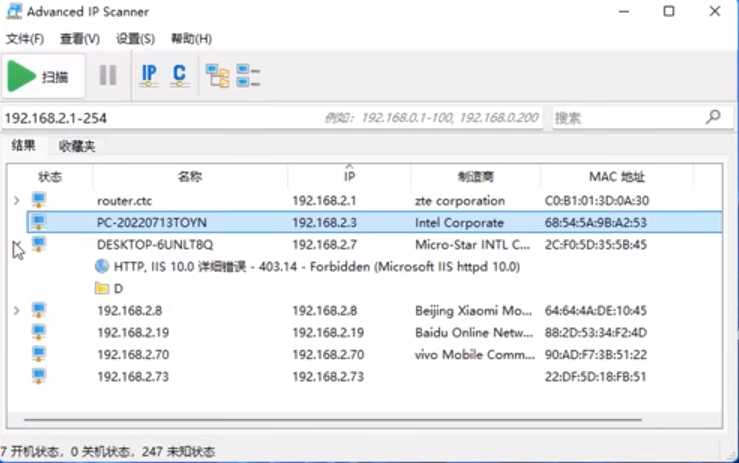Click the Advanced IP Scanner title bar icon
The width and height of the screenshot is (739, 463).
14,11
